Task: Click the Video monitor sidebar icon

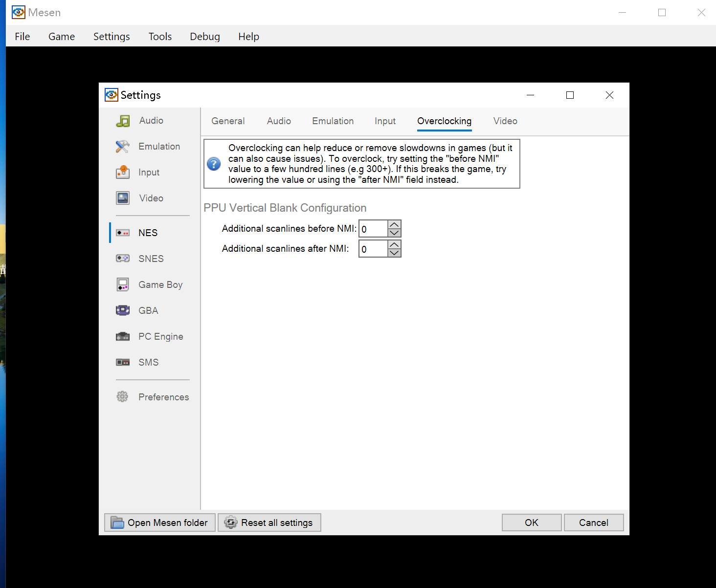Action: (123, 198)
